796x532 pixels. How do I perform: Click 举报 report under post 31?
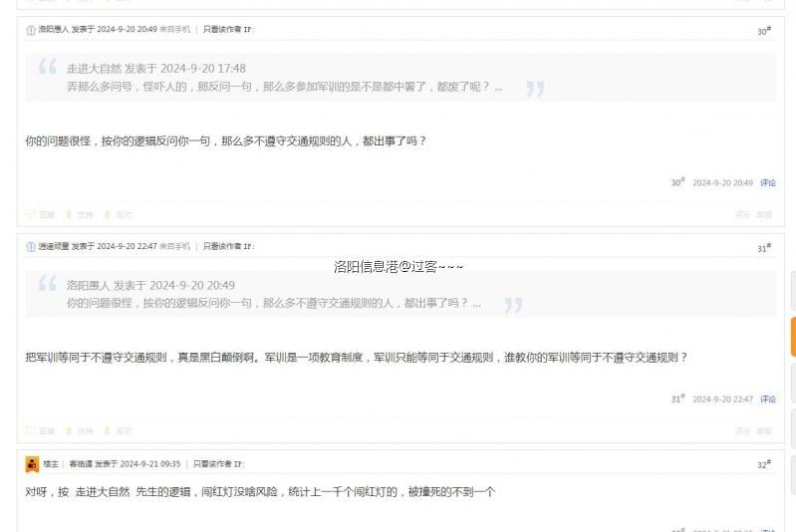[764, 431]
